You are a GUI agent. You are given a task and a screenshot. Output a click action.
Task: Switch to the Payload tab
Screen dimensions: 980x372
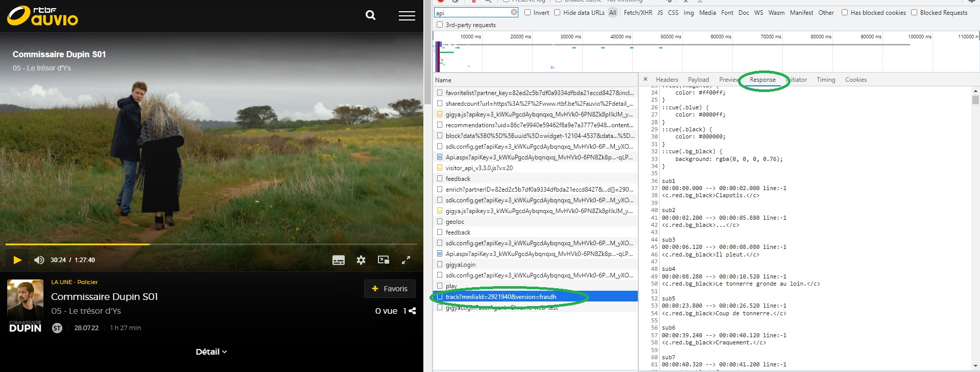click(698, 80)
